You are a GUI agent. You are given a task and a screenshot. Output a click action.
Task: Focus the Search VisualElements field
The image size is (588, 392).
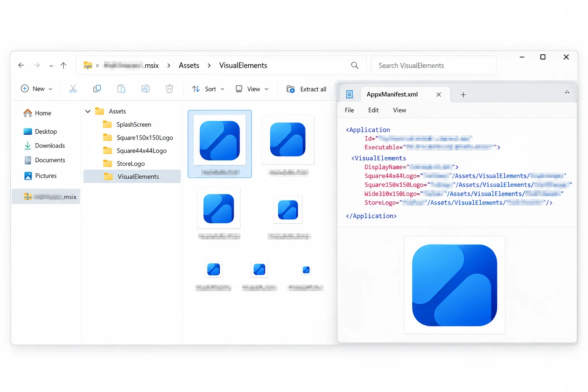coord(434,65)
